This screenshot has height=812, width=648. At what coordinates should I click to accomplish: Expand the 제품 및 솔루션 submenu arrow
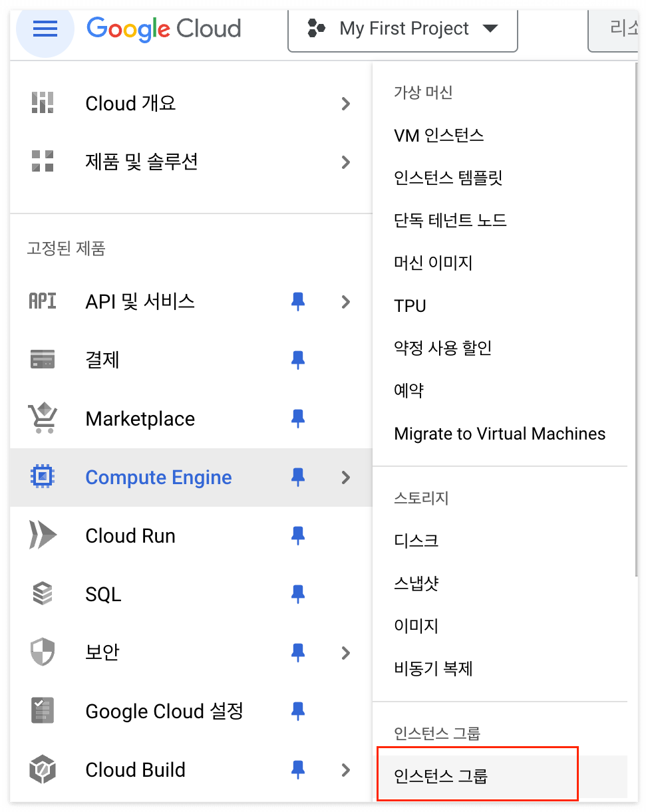[x=345, y=162]
